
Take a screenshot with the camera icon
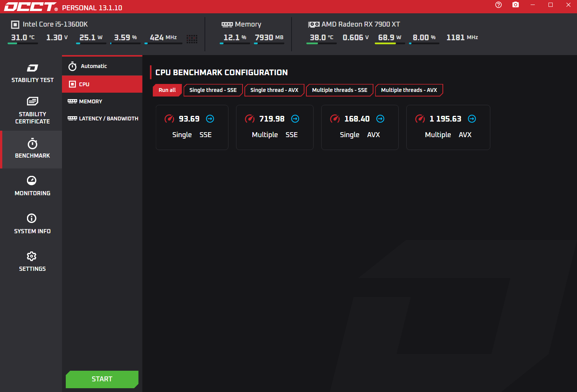pos(515,5)
